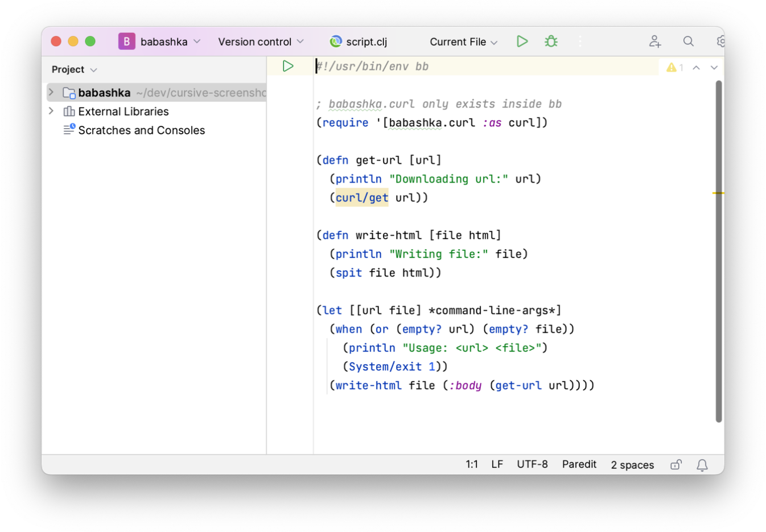
Task: Click the editor vertical scrollbar thumb
Action: 719,251
